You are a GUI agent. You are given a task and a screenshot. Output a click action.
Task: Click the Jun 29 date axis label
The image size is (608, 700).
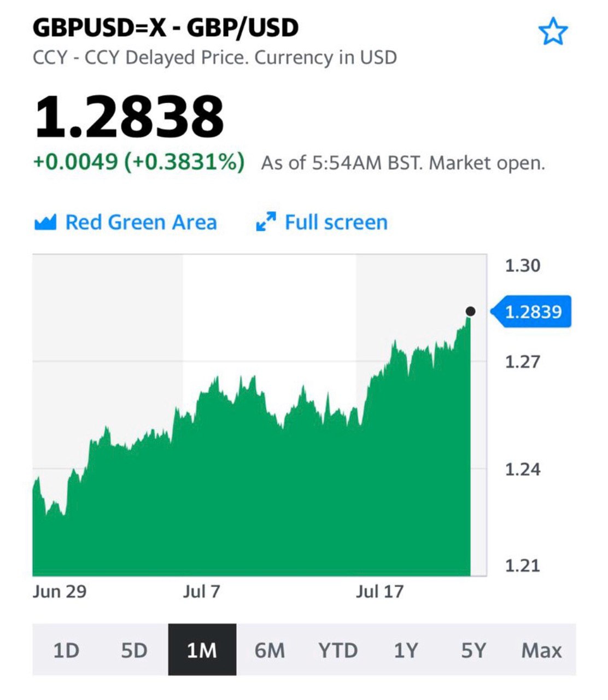click(60, 592)
